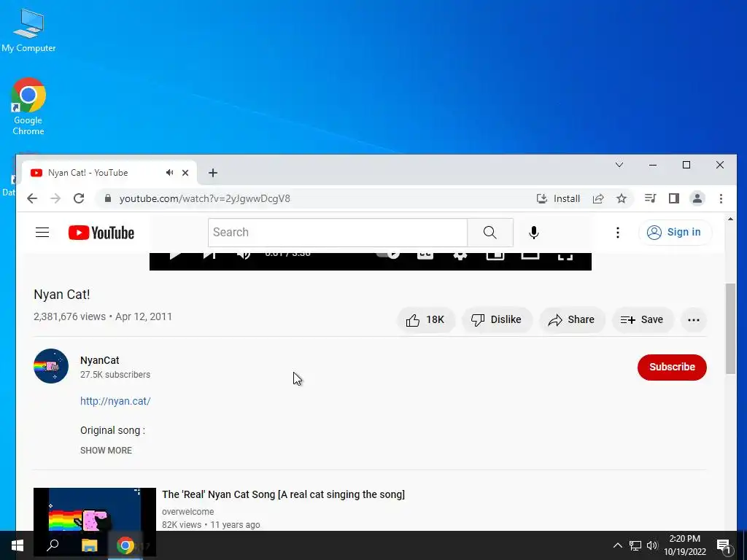Screen dimensions: 747x560
Task: Click the address bar URL
Action: coord(204,198)
